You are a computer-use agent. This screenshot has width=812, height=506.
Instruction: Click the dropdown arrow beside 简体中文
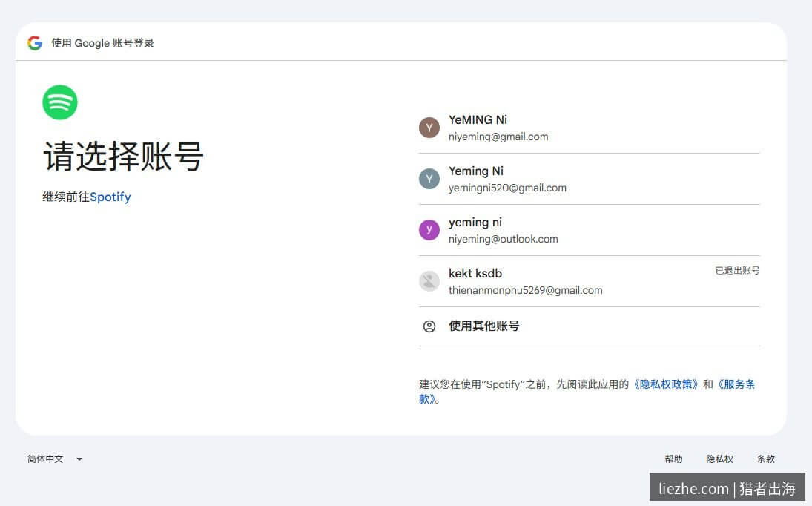(x=79, y=459)
